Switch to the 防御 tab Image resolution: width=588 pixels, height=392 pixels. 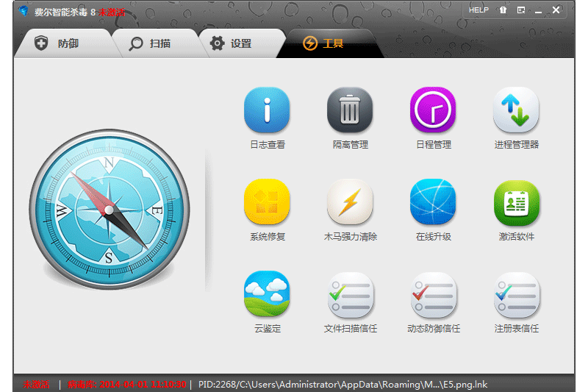point(64,43)
